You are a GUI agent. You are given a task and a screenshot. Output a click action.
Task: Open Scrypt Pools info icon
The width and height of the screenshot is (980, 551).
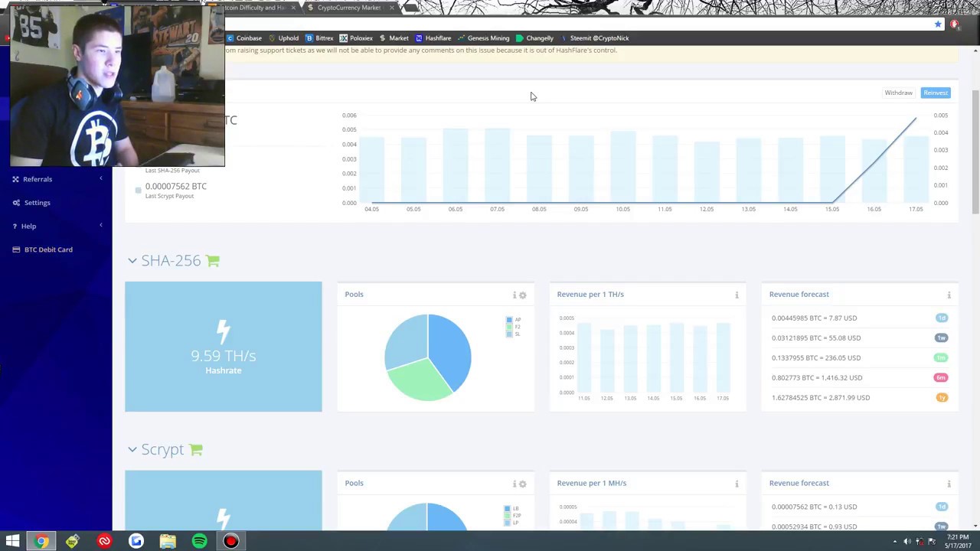point(514,484)
